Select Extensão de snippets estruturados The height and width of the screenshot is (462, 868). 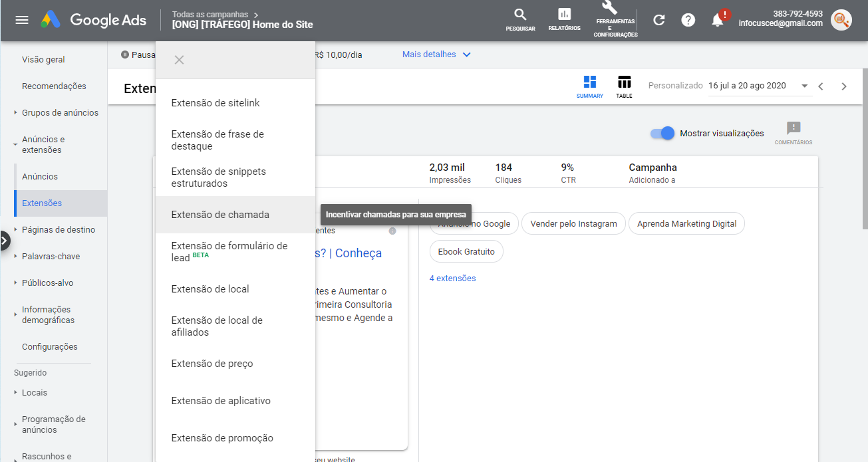pyautogui.click(x=235, y=177)
